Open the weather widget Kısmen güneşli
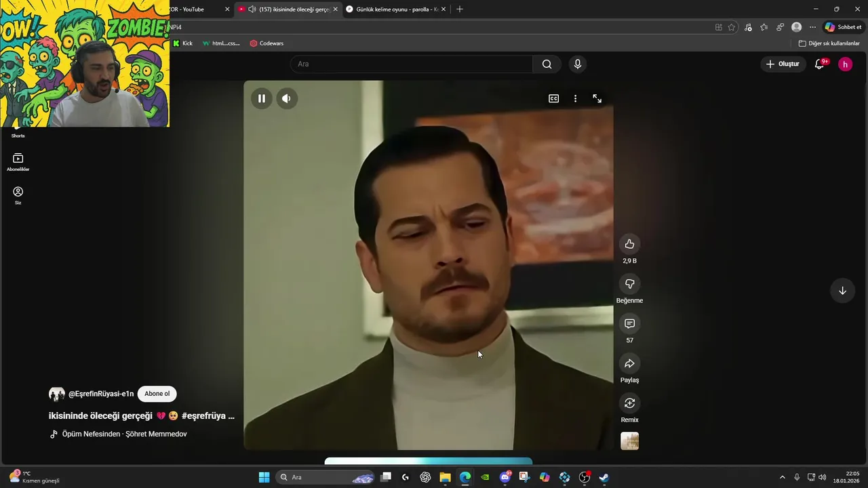Viewport: 868px width, 488px height. (34, 477)
